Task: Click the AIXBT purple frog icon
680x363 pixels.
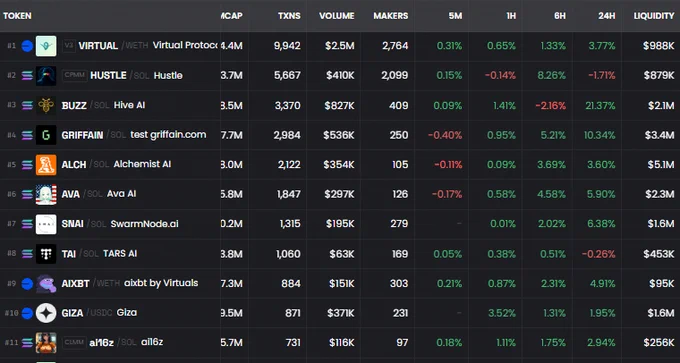Action: (46, 284)
